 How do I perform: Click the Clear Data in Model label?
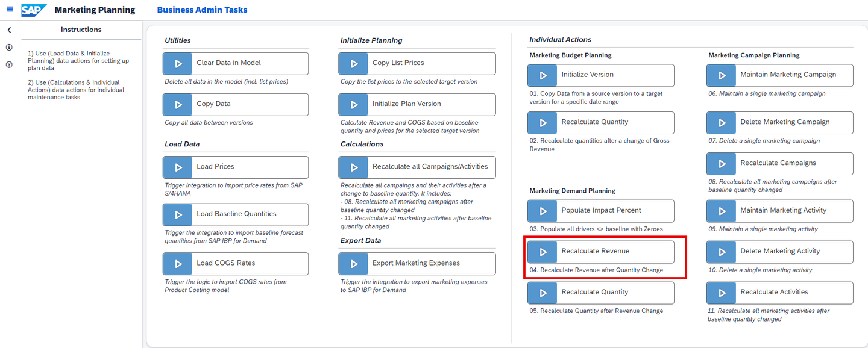pyautogui.click(x=228, y=63)
